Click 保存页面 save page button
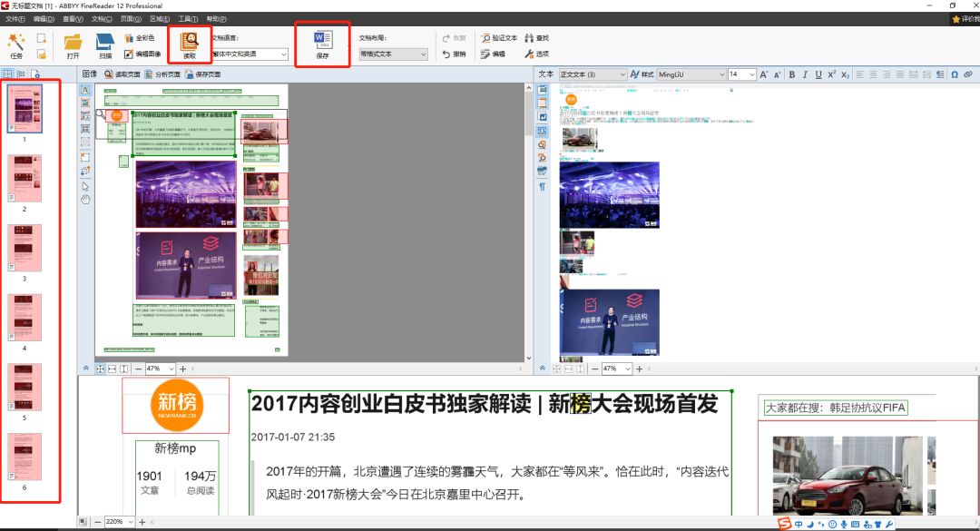The height and width of the screenshot is (531, 980). pyautogui.click(x=203, y=74)
